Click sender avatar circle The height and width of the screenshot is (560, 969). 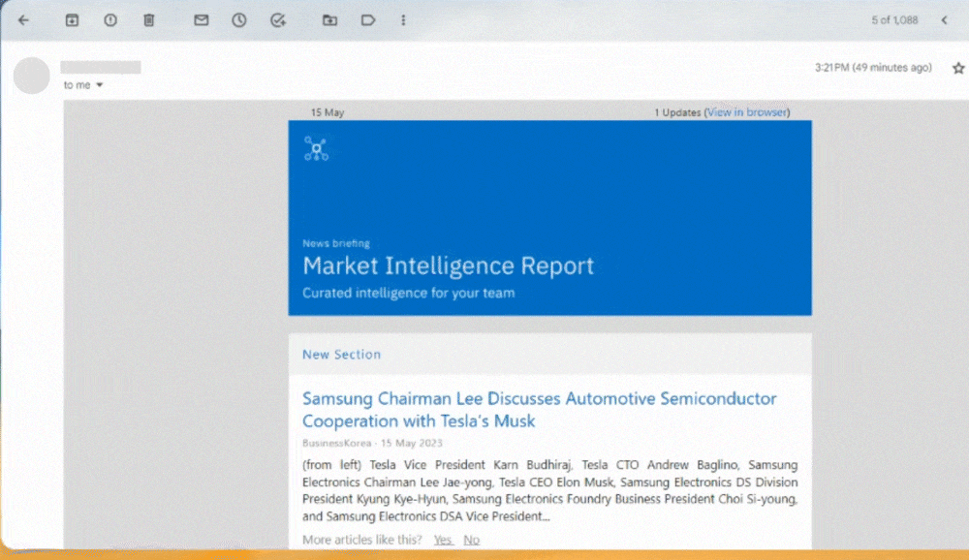[x=32, y=76]
